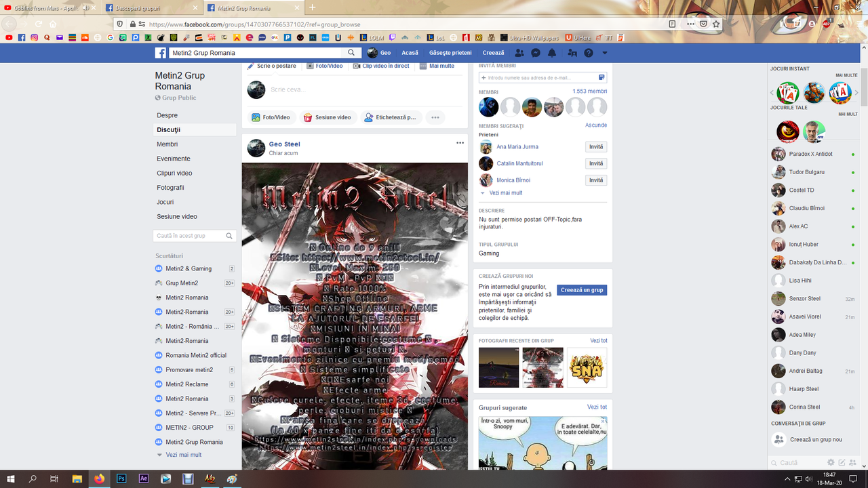
Task: Open the Instagram bookmark in bookmarks bar
Action: (34, 37)
